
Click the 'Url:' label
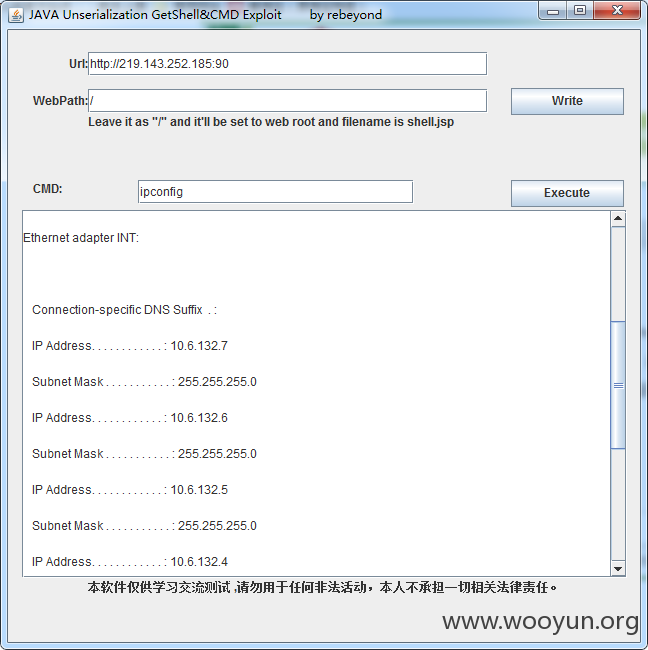[78, 63]
